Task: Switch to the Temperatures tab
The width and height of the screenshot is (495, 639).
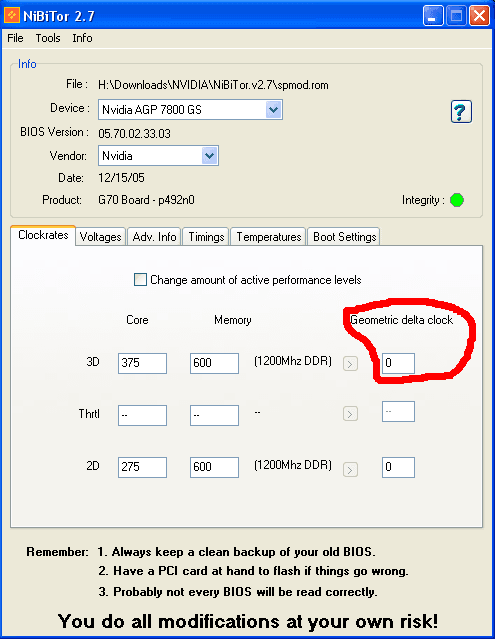Action: point(268,237)
